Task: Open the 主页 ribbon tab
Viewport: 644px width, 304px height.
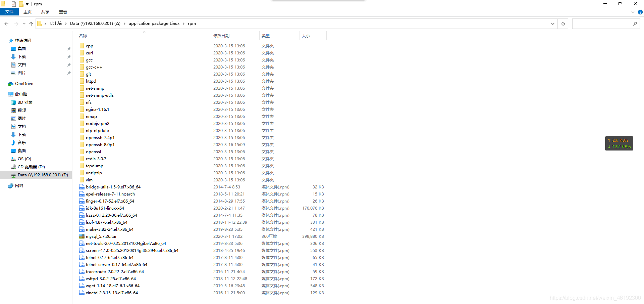Action: pos(28,12)
